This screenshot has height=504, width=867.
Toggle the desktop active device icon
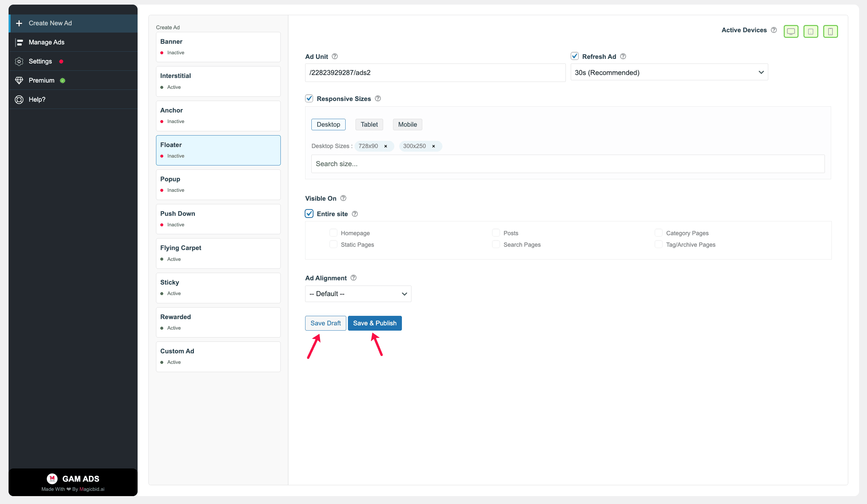click(x=791, y=32)
